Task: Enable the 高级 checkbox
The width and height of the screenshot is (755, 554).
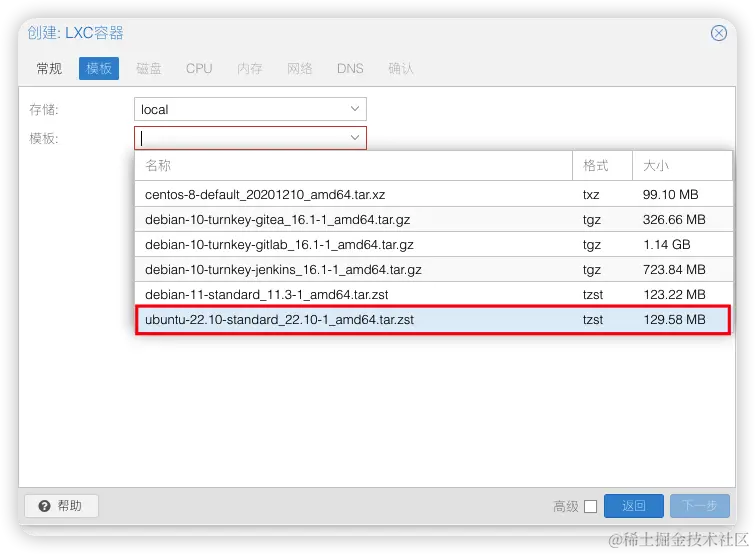Action: click(x=590, y=506)
